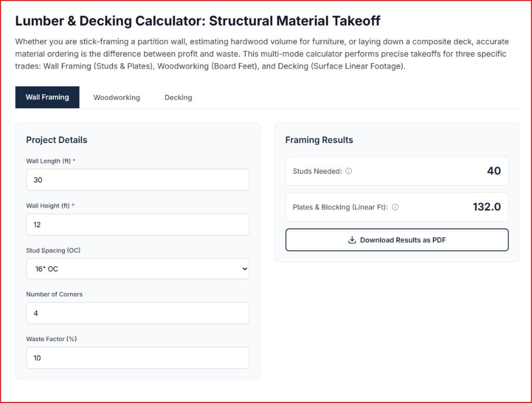Focus the Waste Factor input field

click(138, 358)
